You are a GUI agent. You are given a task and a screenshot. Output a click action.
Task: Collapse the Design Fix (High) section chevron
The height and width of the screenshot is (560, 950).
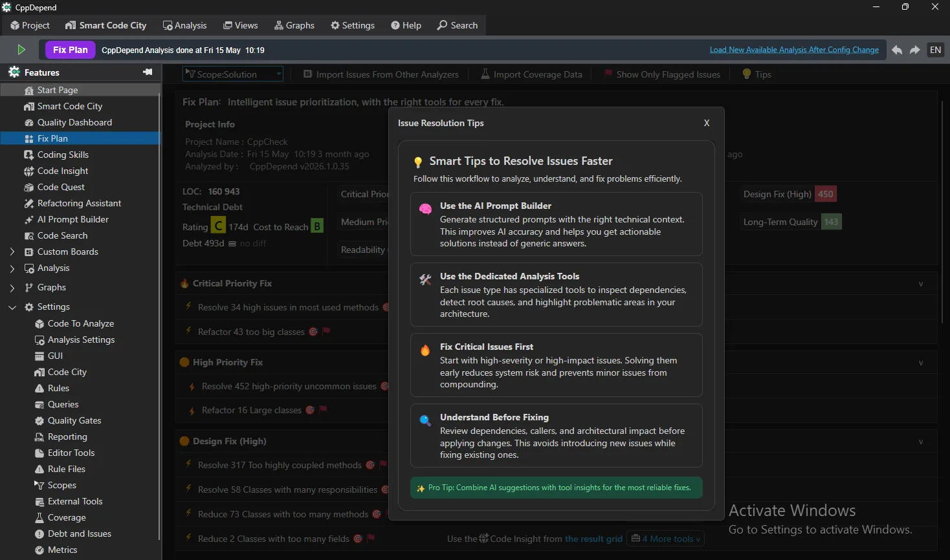pos(921,442)
